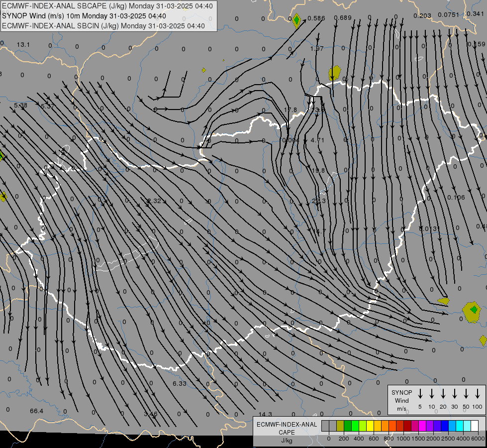The height and width of the screenshot is (448, 487).
Task: Pick the cyan swatch in CAPE legend
Action: pos(460,426)
